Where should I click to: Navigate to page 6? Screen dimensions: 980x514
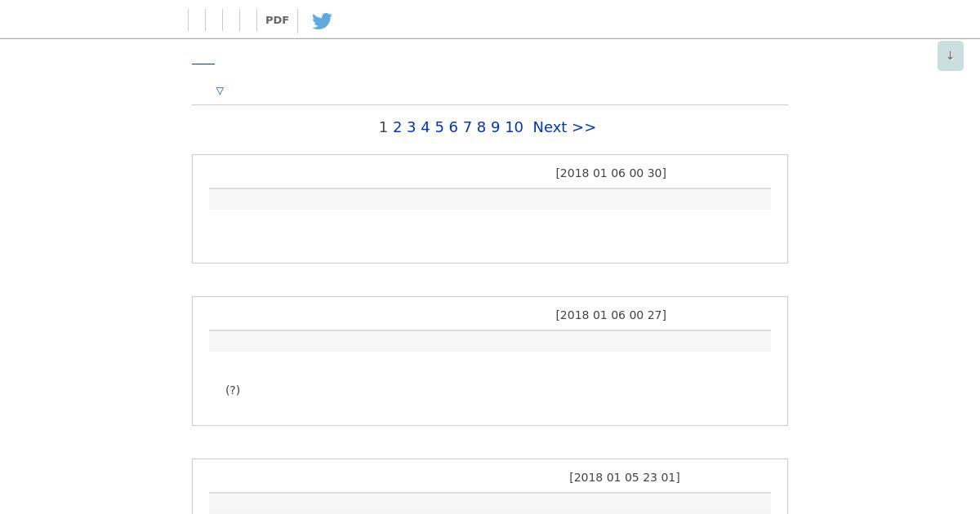(453, 127)
